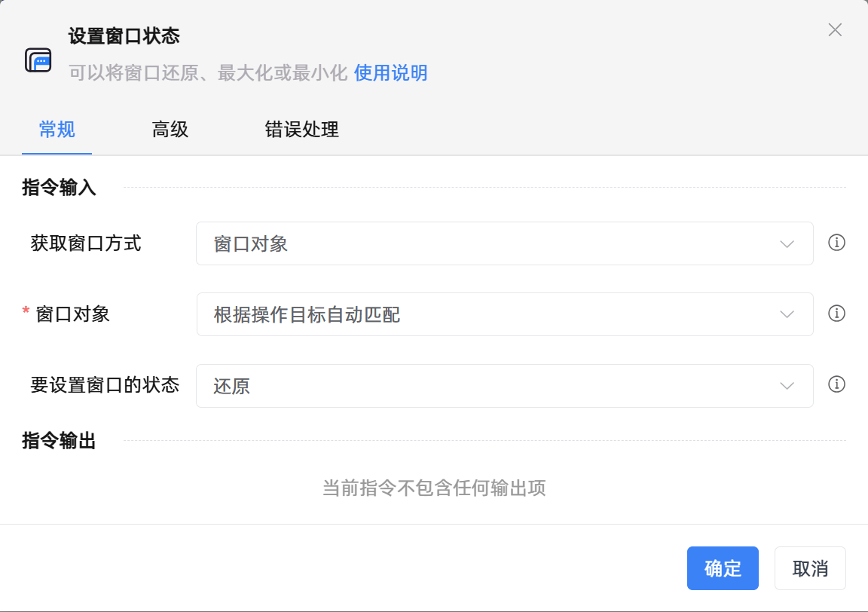Collapse the 指令输入 section
The width and height of the screenshot is (868, 612).
tap(58, 187)
